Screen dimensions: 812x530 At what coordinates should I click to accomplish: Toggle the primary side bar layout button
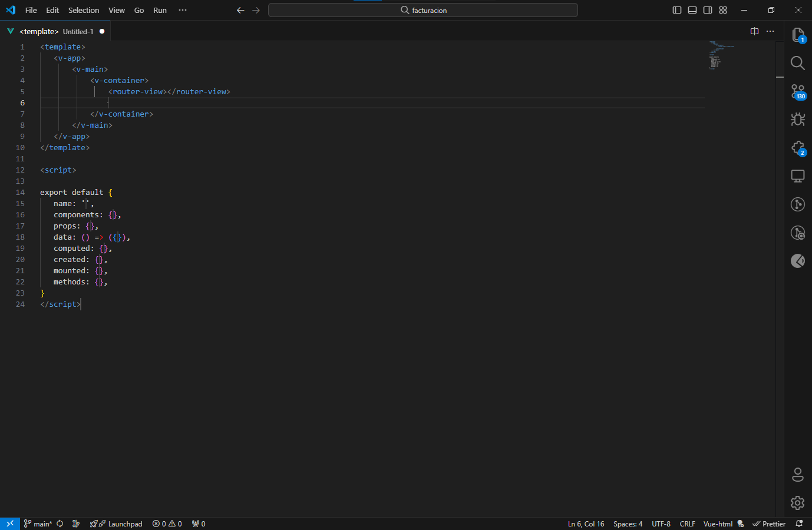677,10
